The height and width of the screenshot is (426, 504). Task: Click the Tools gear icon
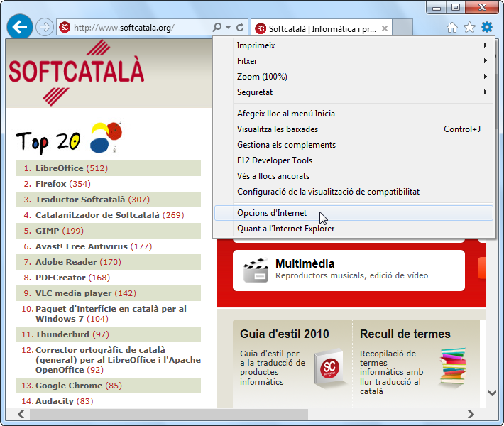(x=486, y=28)
